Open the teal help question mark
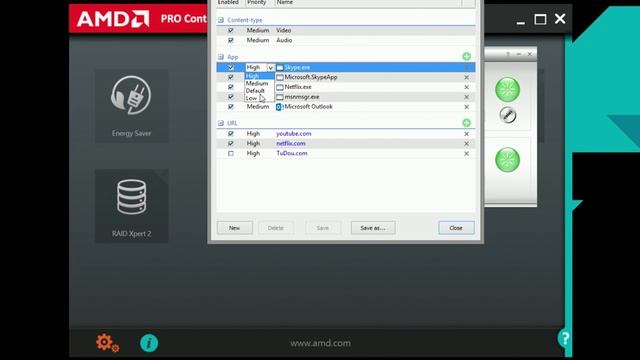The image size is (640, 360). point(564,338)
